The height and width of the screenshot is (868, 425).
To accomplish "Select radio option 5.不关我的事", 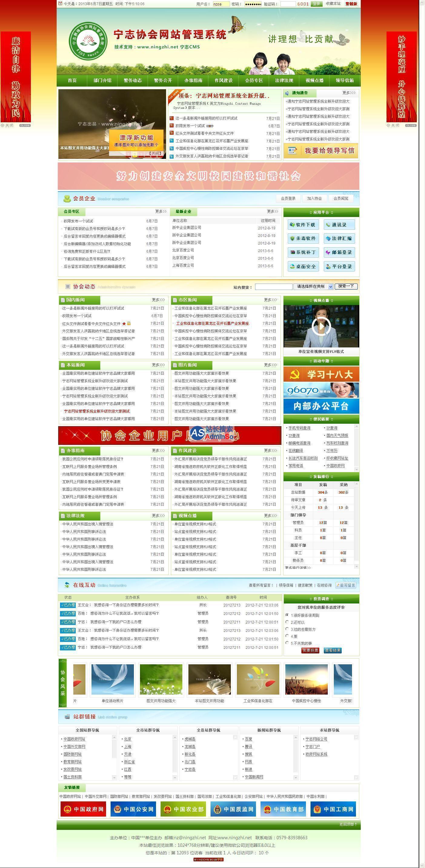I will pyautogui.click(x=287, y=643).
